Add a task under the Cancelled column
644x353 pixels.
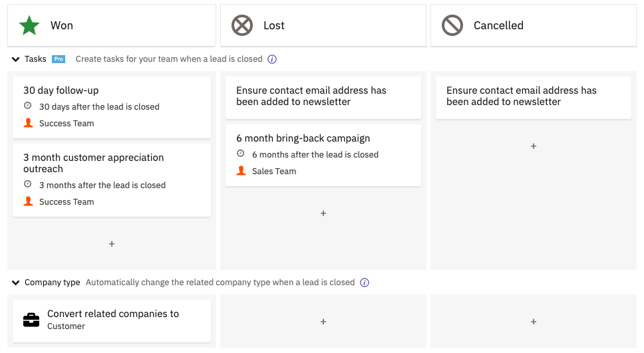[x=534, y=146]
